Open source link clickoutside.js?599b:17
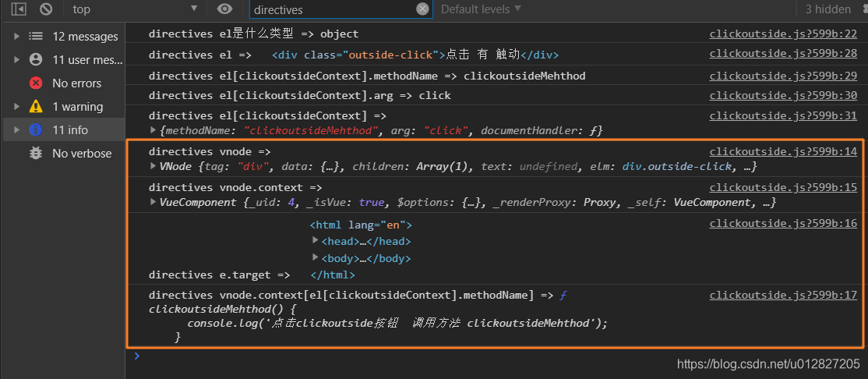Screen dimensions: 868x379 (783, 296)
